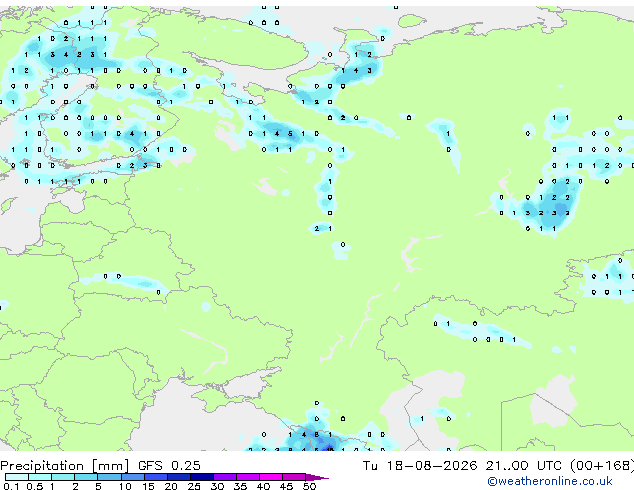The height and width of the screenshot is (490, 634).
Task: Click the lightest 0.1–0.5 mm legend swatch
Action: 17,477
